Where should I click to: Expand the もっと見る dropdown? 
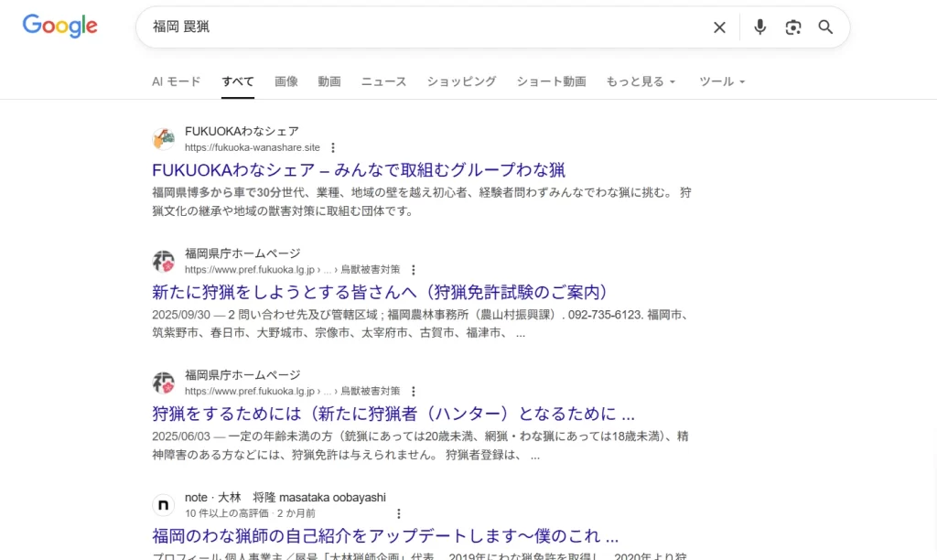641,81
